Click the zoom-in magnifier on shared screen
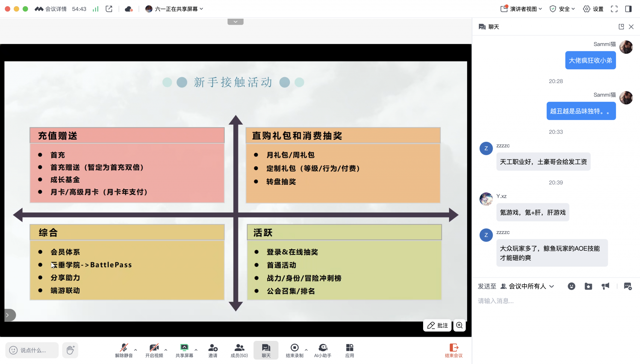Screen dimensions: 640x364 pos(459,325)
